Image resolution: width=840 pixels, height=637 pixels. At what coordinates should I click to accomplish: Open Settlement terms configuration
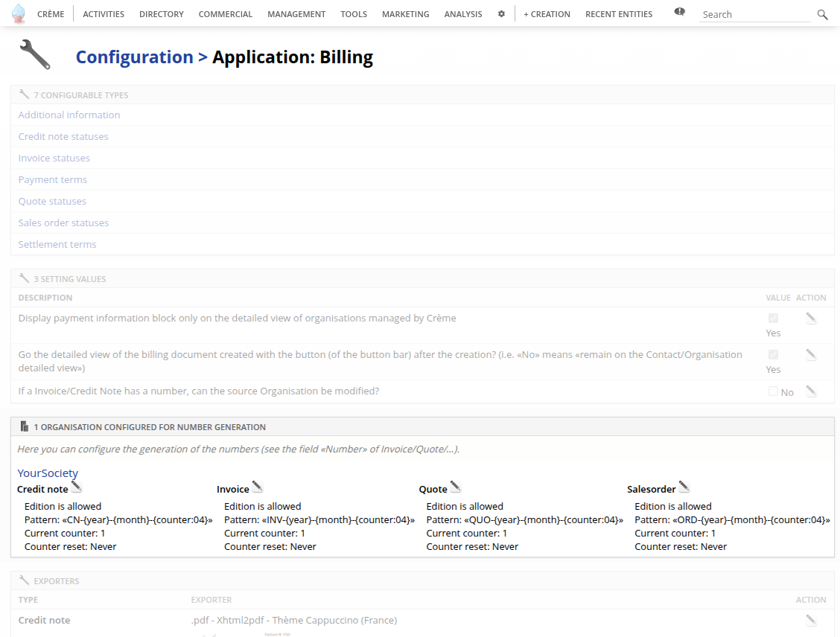(x=57, y=244)
